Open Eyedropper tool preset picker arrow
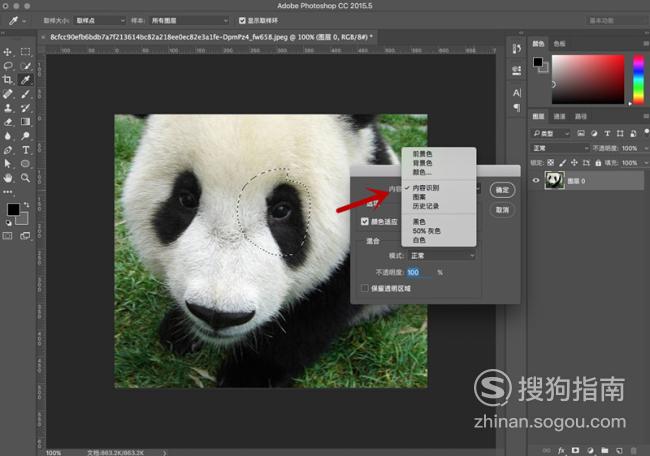The height and width of the screenshot is (456, 650). pyautogui.click(x=24, y=21)
